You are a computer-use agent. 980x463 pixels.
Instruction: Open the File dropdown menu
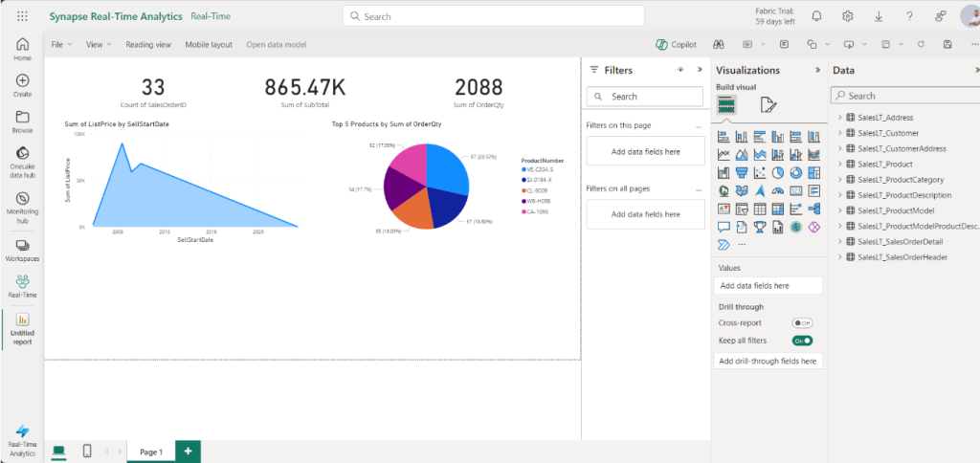(x=61, y=44)
